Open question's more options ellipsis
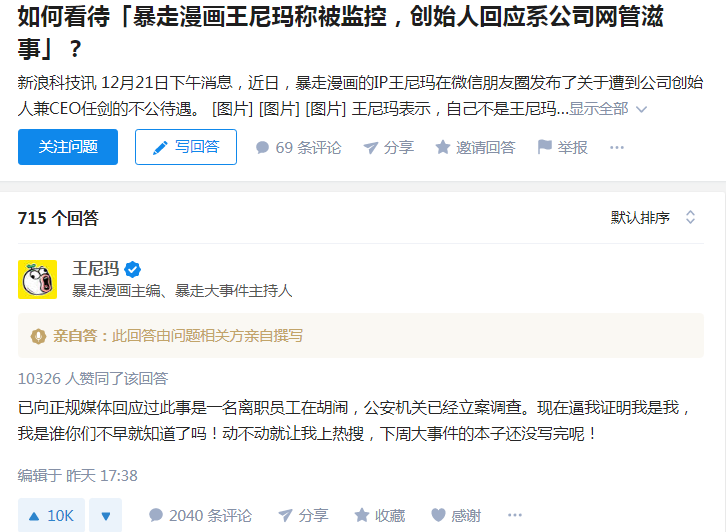The height and width of the screenshot is (532, 726). click(x=617, y=148)
